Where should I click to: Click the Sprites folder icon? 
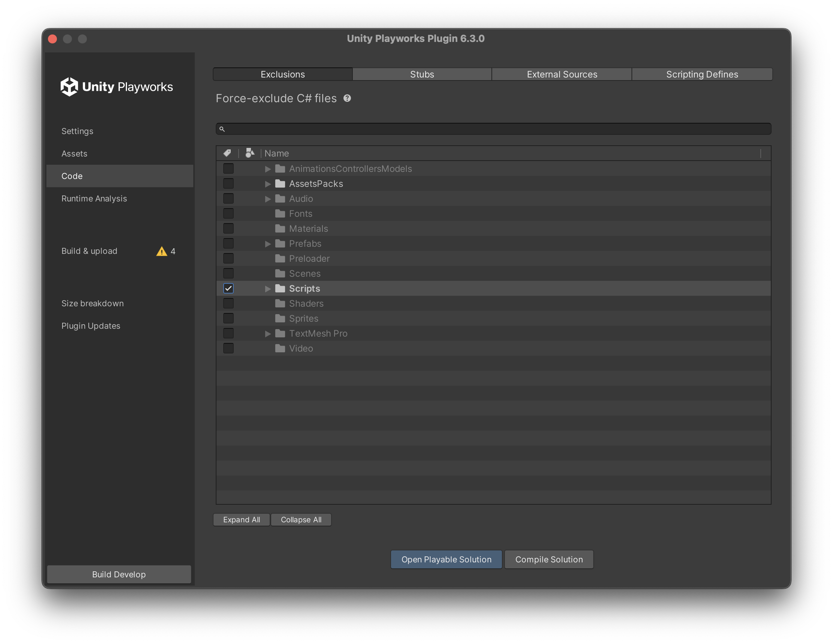(x=280, y=318)
